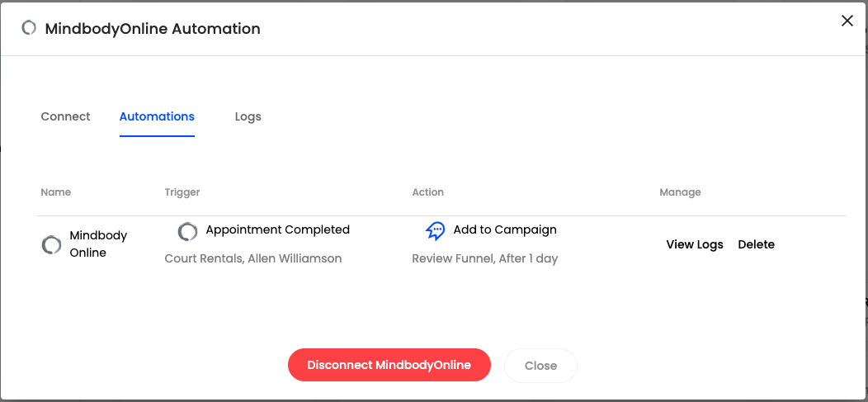The width and height of the screenshot is (868, 402).
Task: Click the Action column header
Action: coord(428,192)
